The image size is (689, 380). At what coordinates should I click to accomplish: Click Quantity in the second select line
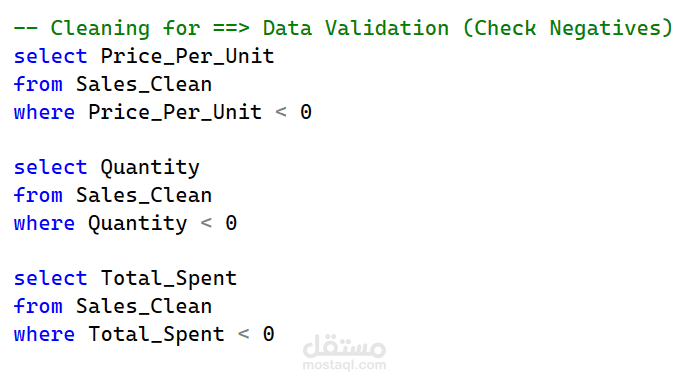point(150,168)
